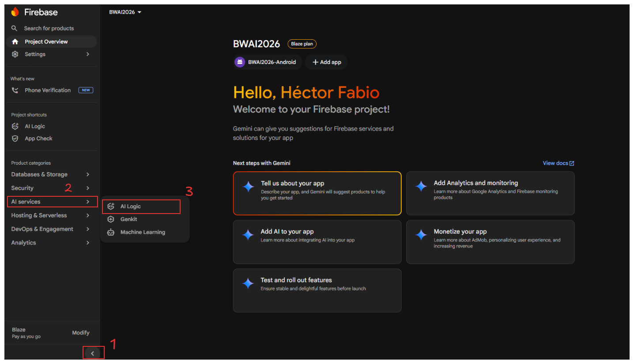Click the Project shortcuts label
The image size is (634, 364).
tap(29, 115)
